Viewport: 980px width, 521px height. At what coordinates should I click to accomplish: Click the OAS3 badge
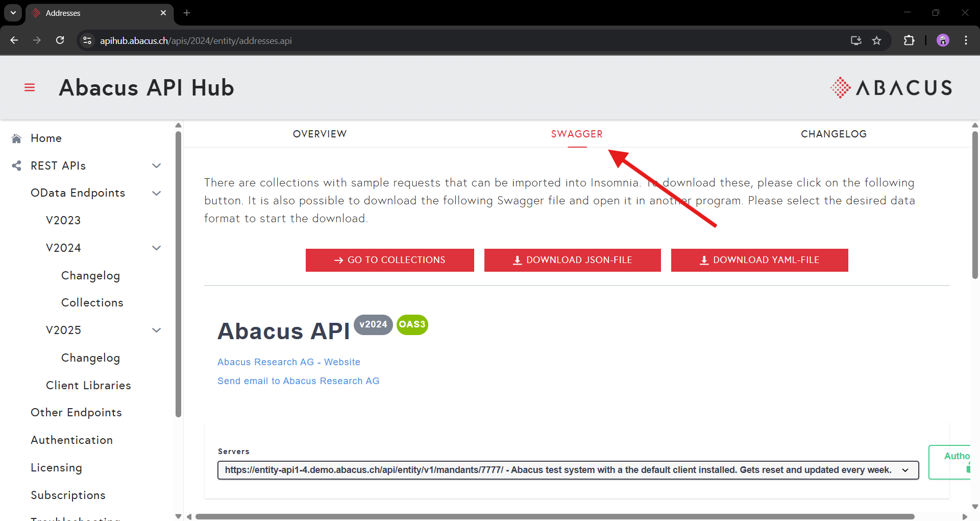tap(412, 324)
